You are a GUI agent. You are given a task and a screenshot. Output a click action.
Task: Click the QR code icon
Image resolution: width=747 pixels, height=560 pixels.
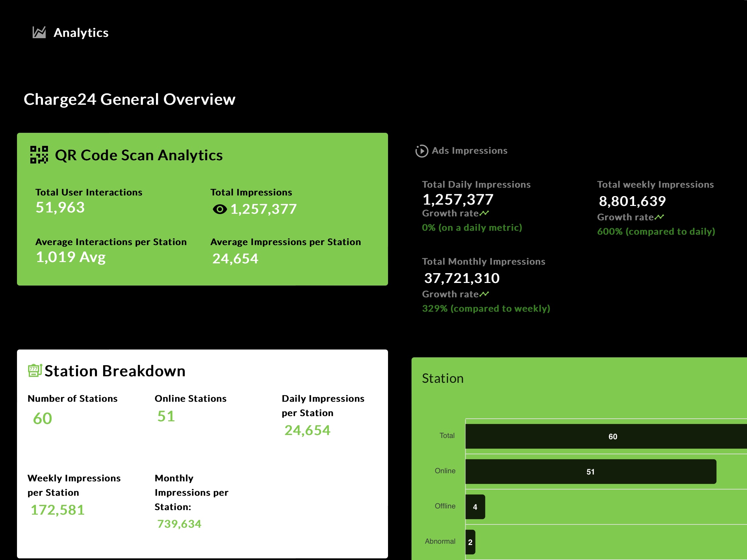[x=39, y=155]
